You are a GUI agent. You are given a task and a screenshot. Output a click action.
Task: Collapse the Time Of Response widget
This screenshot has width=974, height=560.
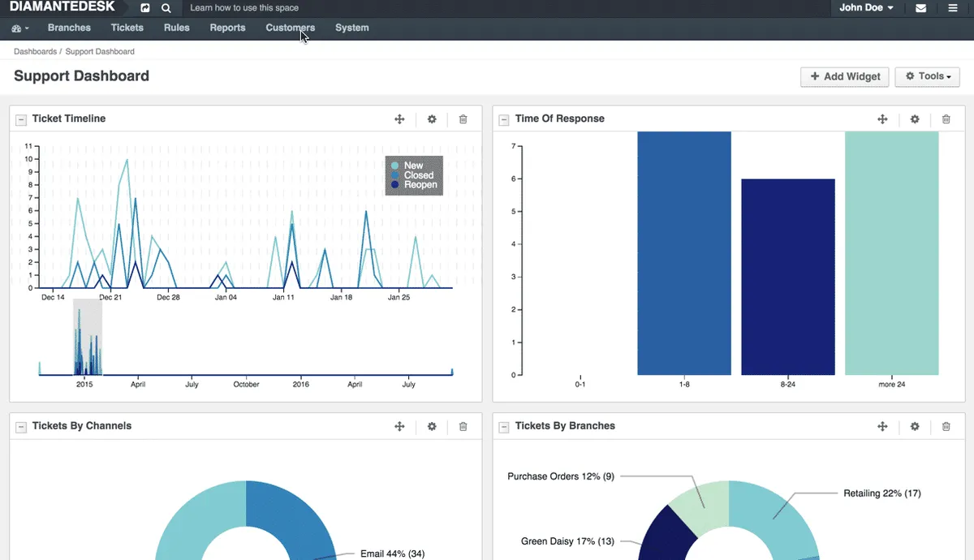tap(505, 119)
